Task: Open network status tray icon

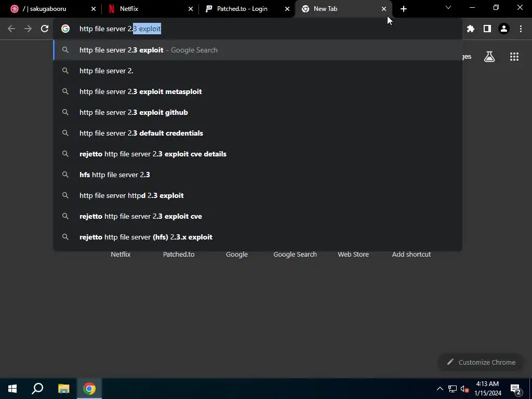Action: point(453,389)
